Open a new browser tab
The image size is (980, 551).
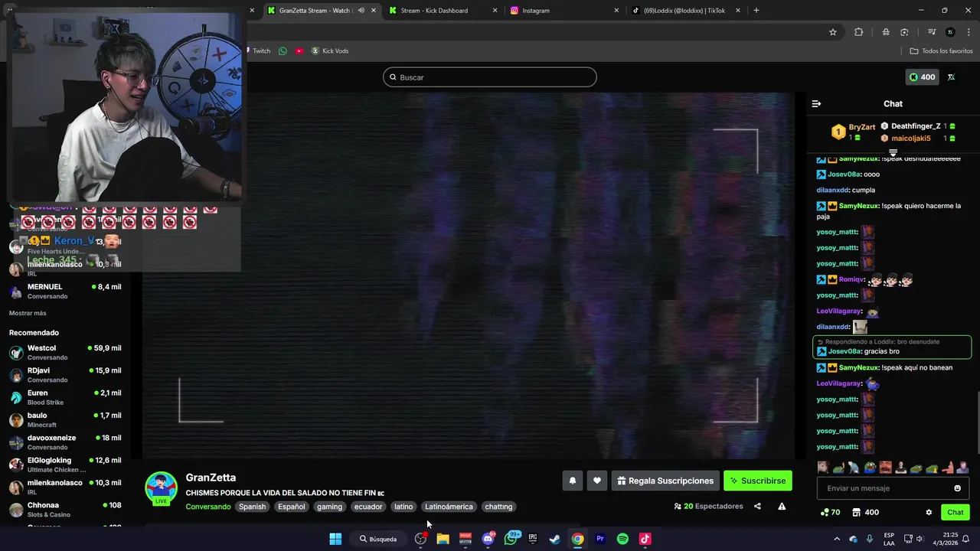click(x=756, y=11)
